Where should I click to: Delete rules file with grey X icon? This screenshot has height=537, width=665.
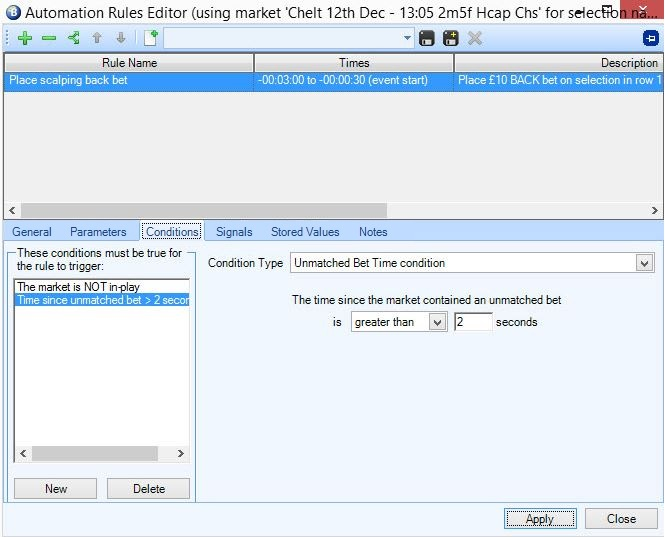tap(475, 38)
